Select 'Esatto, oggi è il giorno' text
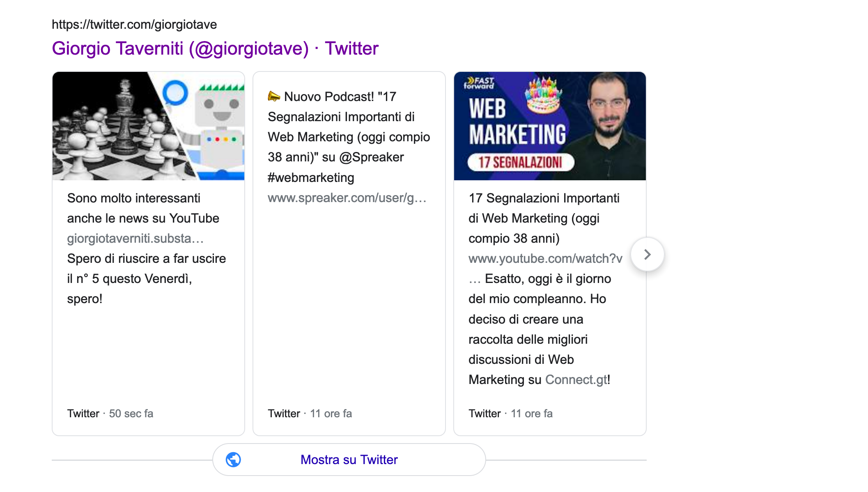This screenshot has height=492, width=868. [548, 279]
